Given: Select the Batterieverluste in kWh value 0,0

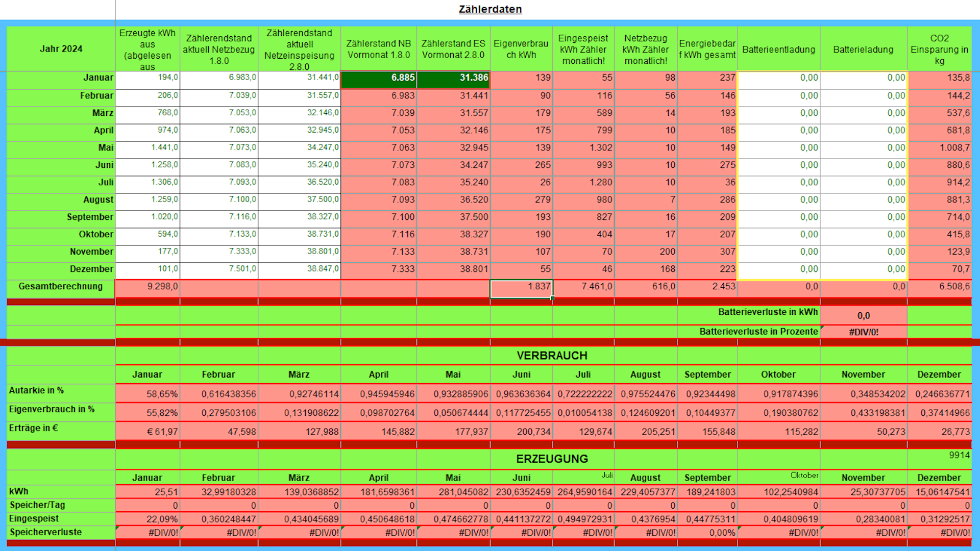Looking at the screenshot, I should (x=863, y=316).
